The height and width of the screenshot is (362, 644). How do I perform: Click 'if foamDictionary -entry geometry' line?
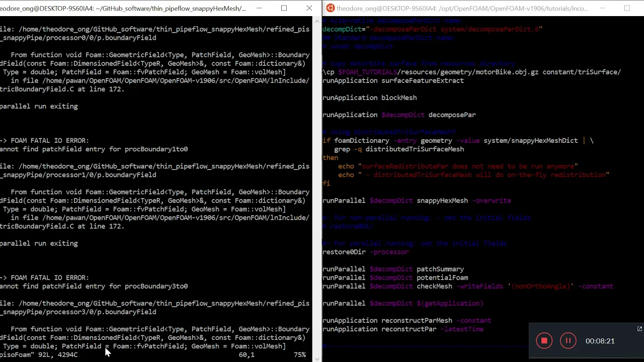(x=458, y=140)
